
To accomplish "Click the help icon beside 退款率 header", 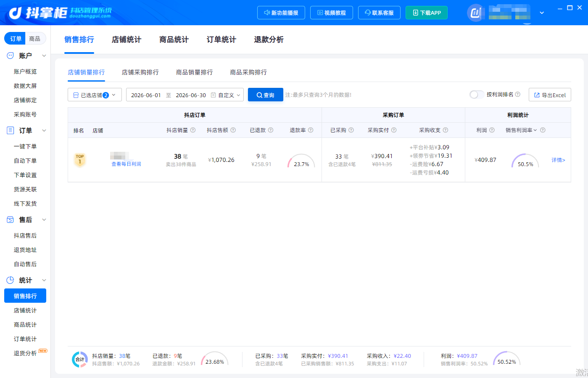I will tap(311, 130).
